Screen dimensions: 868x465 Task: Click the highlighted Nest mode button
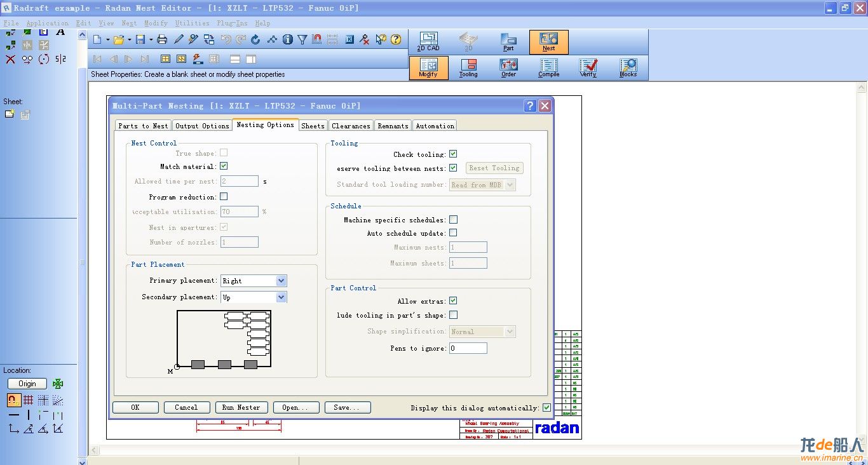548,42
